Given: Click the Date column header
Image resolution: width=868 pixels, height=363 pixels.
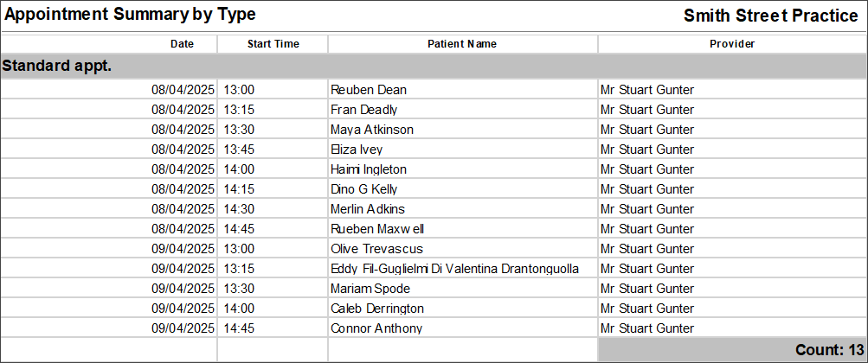Looking at the screenshot, I should coord(182,44).
